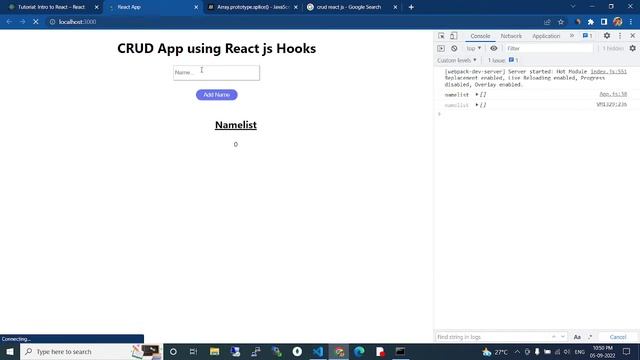This screenshot has height=360, width=640.
Task: Go to previous search result arrow
Action: (x=554, y=337)
